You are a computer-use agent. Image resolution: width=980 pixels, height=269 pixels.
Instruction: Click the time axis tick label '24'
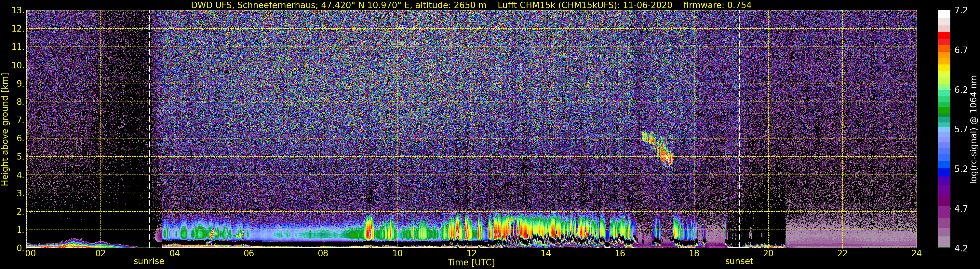tap(917, 253)
